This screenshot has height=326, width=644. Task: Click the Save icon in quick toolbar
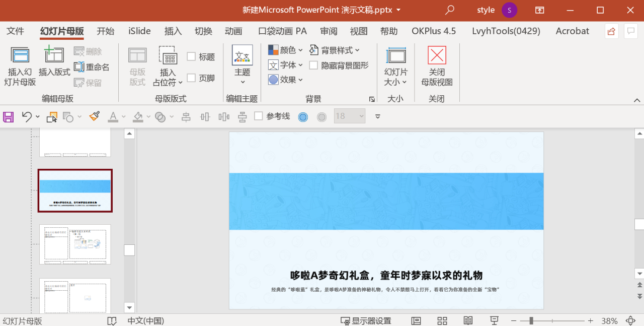tap(8, 117)
